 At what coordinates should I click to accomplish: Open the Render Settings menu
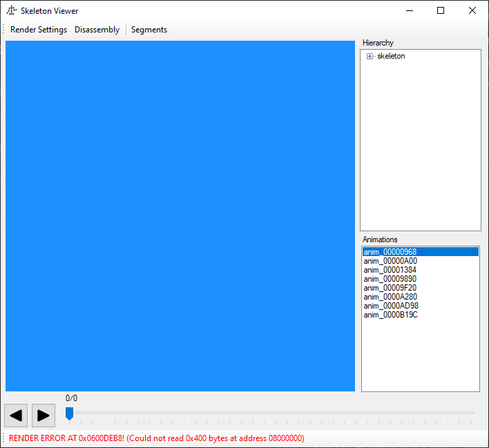point(39,30)
